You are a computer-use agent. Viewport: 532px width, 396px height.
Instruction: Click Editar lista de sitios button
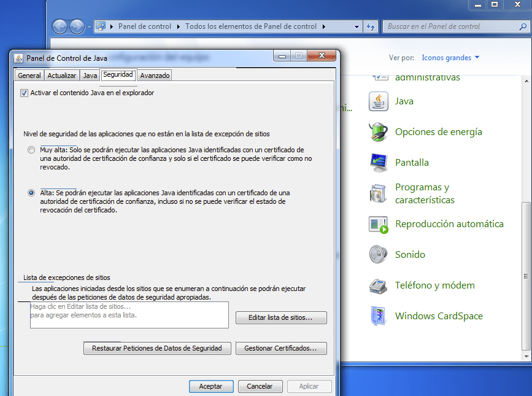click(281, 317)
